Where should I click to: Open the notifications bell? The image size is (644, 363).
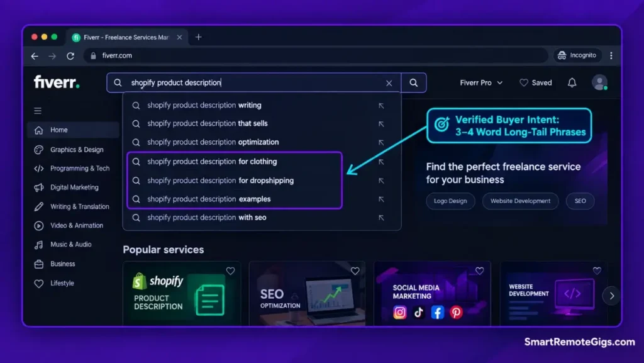[572, 82]
